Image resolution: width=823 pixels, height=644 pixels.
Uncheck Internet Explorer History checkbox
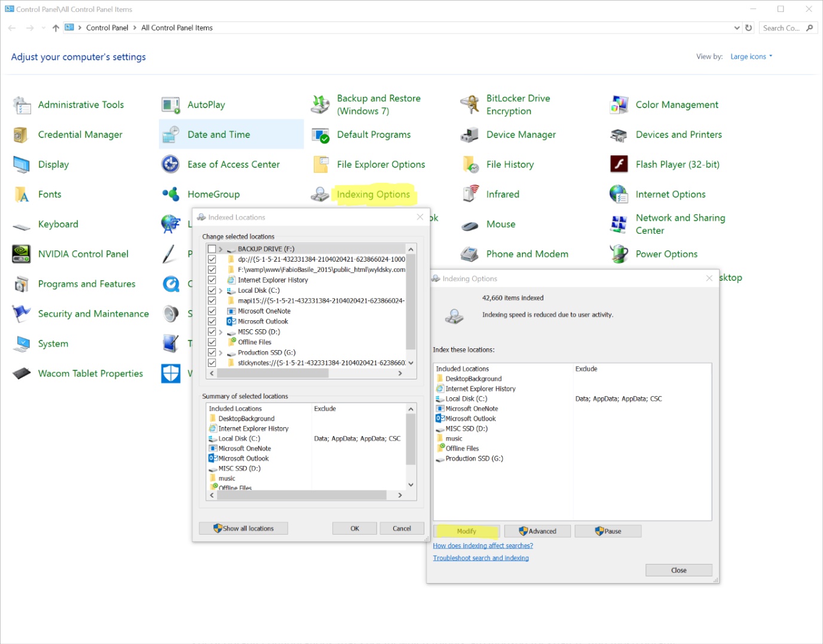pyautogui.click(x=212, y=280)
